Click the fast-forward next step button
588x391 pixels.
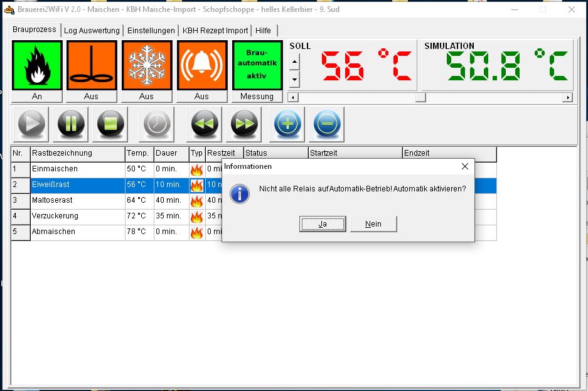tap(245, 124)
